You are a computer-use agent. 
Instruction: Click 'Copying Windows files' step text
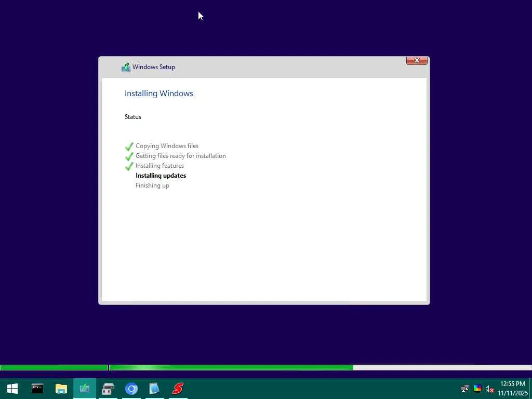tap(167, 146)
